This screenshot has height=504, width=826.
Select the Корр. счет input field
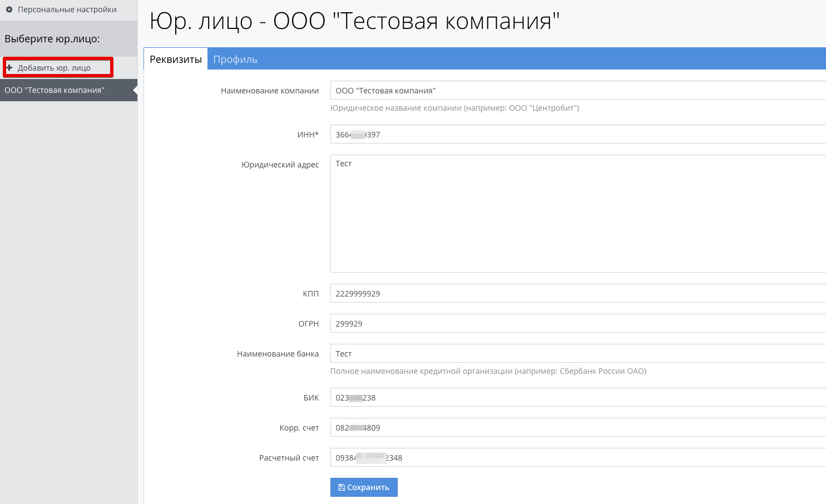[578, 428]
